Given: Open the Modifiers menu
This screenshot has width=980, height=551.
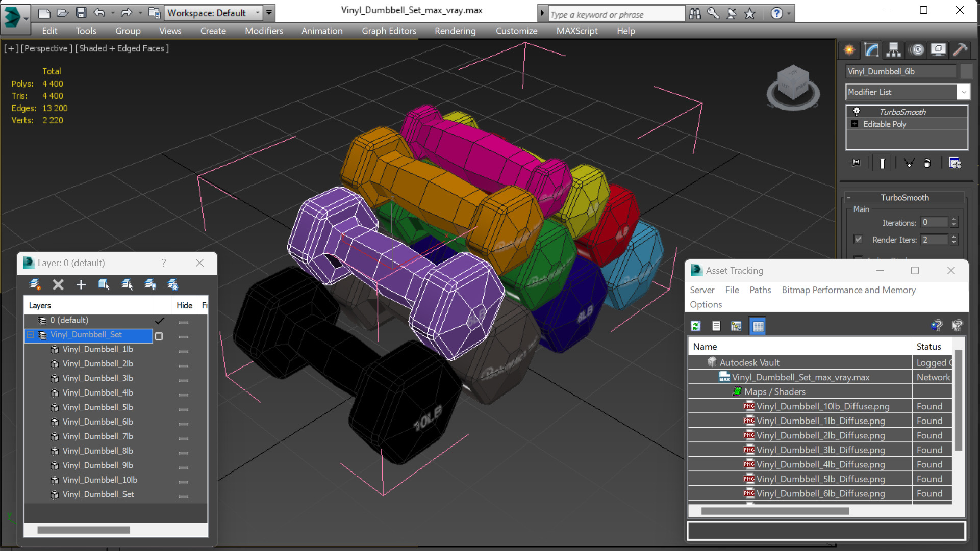Looking at the screenshot, I should pos(264,31).
